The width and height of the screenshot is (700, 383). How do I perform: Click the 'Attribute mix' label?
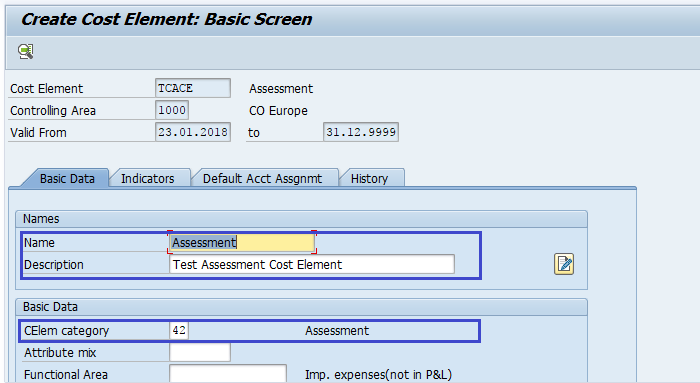pos(60,353)
